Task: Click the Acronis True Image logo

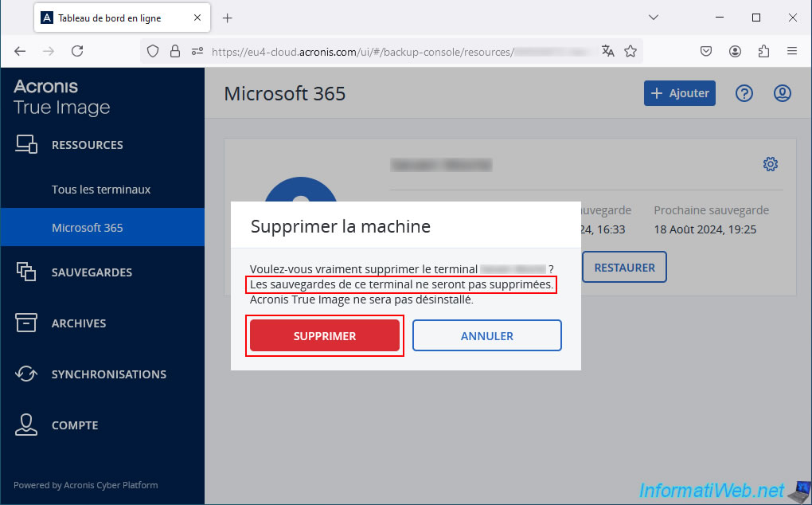Action: tap(61, 97)
